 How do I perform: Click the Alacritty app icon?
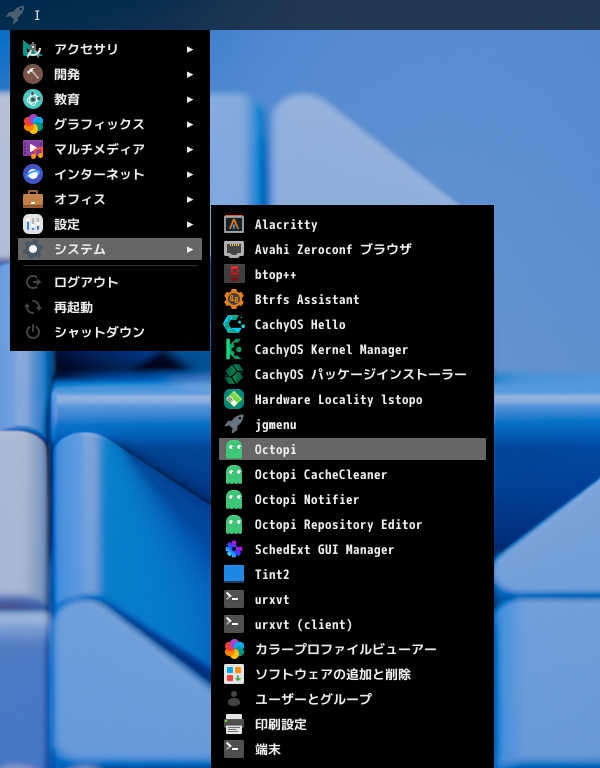[x=234, y=224]
